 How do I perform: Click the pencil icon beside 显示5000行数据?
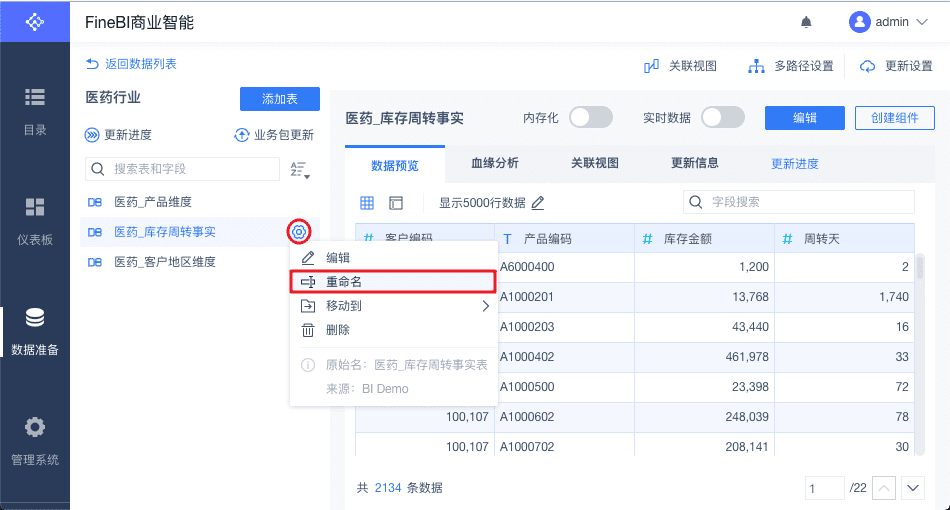tap(538, 203)
